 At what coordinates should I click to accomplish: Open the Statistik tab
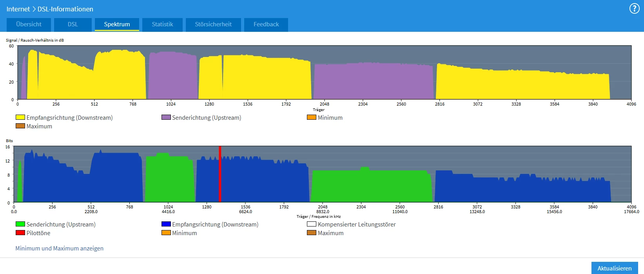tap(162, 24)
